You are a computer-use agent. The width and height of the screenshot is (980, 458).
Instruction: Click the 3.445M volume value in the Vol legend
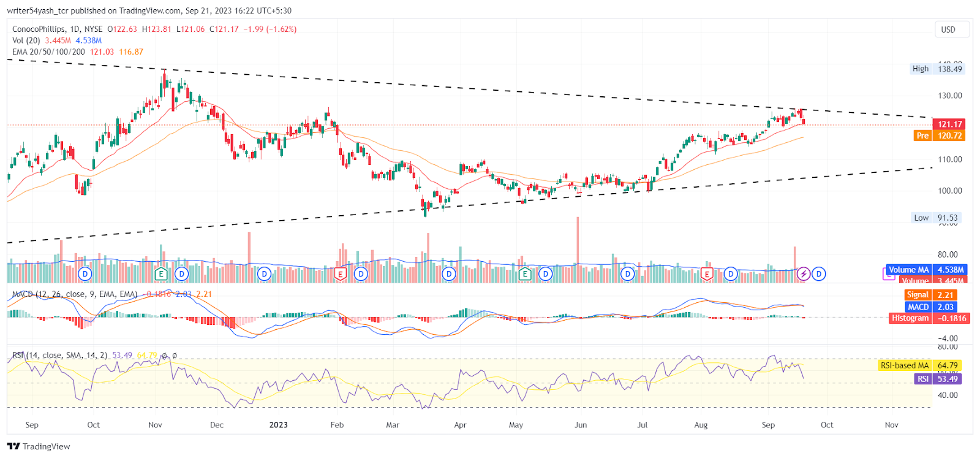click(x=58, y=40)
